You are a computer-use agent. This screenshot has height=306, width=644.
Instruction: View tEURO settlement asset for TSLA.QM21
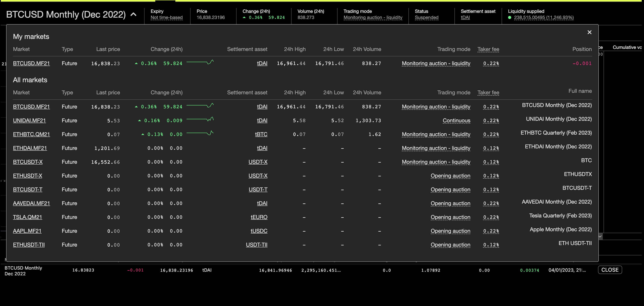coord(259,217)
